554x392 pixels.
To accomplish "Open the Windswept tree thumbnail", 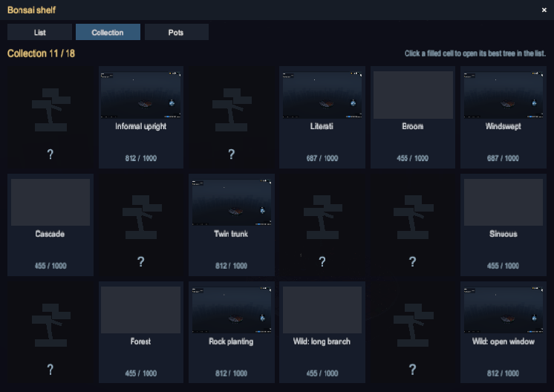I will tap(503, 95).
